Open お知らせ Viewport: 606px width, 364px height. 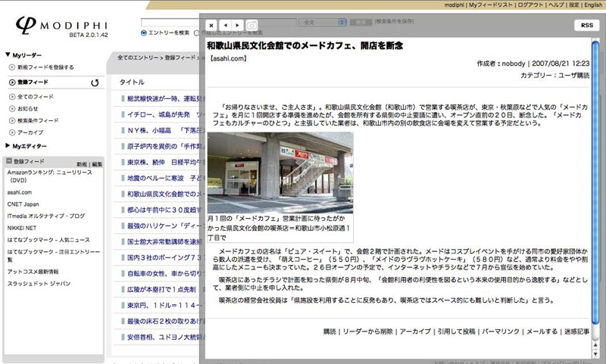[27, 108]
